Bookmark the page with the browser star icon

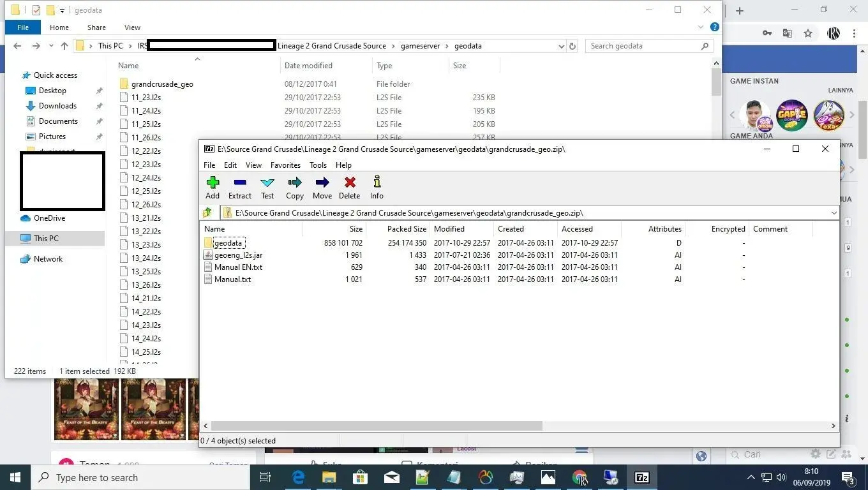click(808, 33)
